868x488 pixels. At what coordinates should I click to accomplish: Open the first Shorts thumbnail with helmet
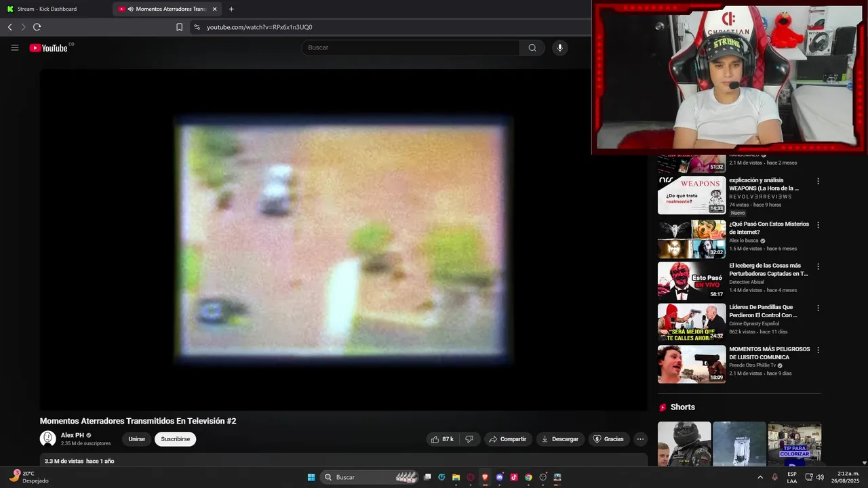(684, 444)
